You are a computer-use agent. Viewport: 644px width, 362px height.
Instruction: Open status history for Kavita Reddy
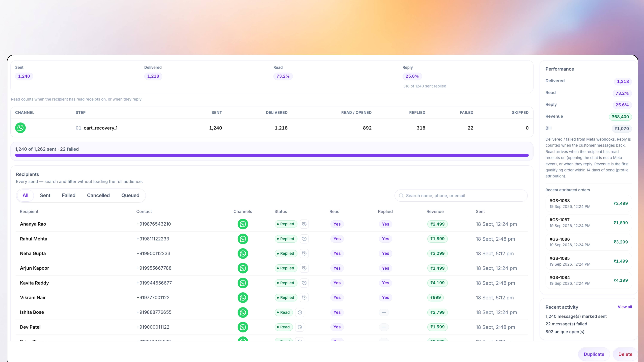tap(304, 283)
